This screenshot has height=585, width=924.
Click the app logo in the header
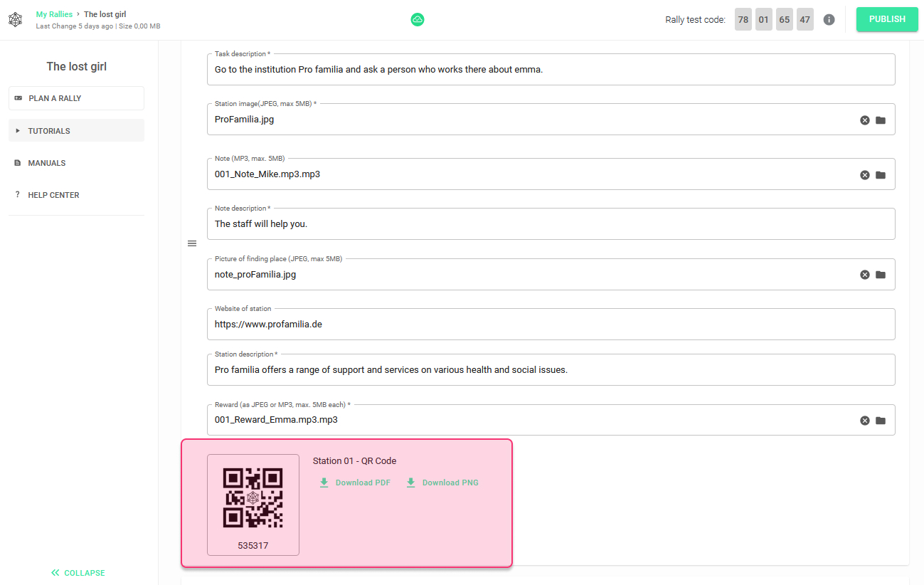[x=15, y=20]
